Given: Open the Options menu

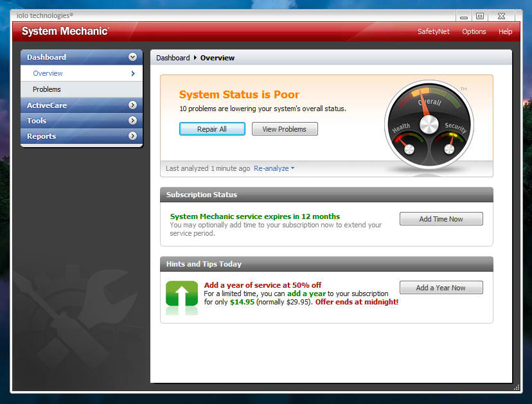Looking at the screenshot, I should click(x=474, y=31).
